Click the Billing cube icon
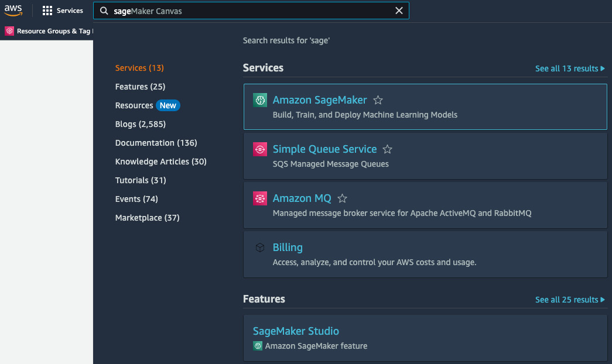Viewport: 612px width, 364px height. (260, 248)
